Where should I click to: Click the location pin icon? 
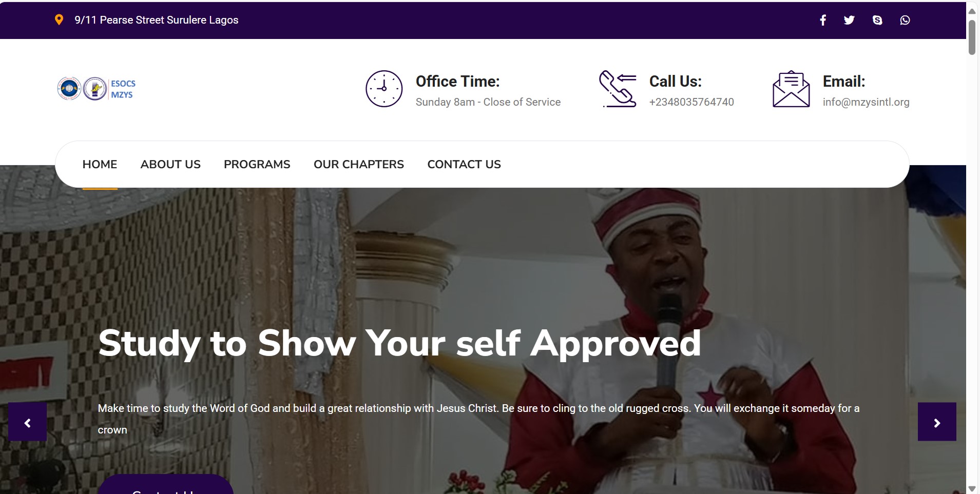coord(59,19)
